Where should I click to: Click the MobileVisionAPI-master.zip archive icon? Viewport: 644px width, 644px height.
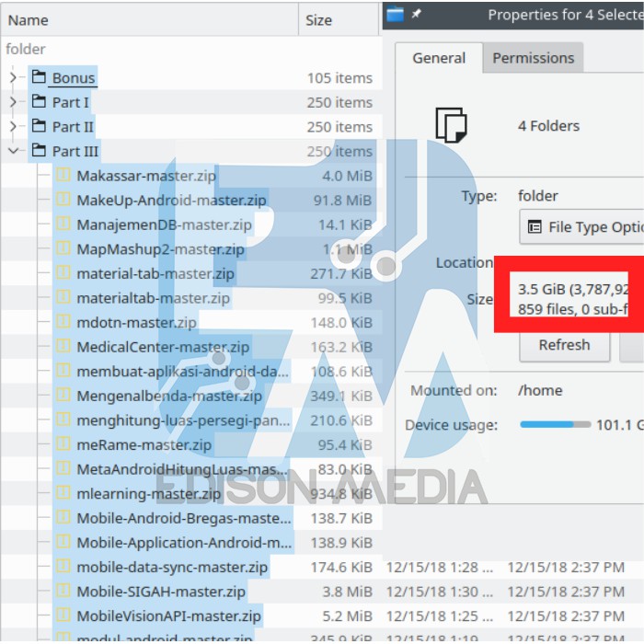[63, 615]
